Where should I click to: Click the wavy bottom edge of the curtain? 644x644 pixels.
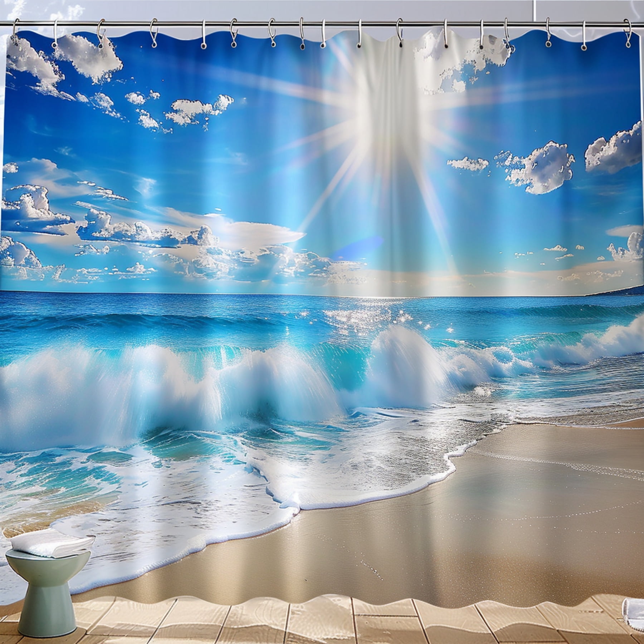click(x=322, y=605)
